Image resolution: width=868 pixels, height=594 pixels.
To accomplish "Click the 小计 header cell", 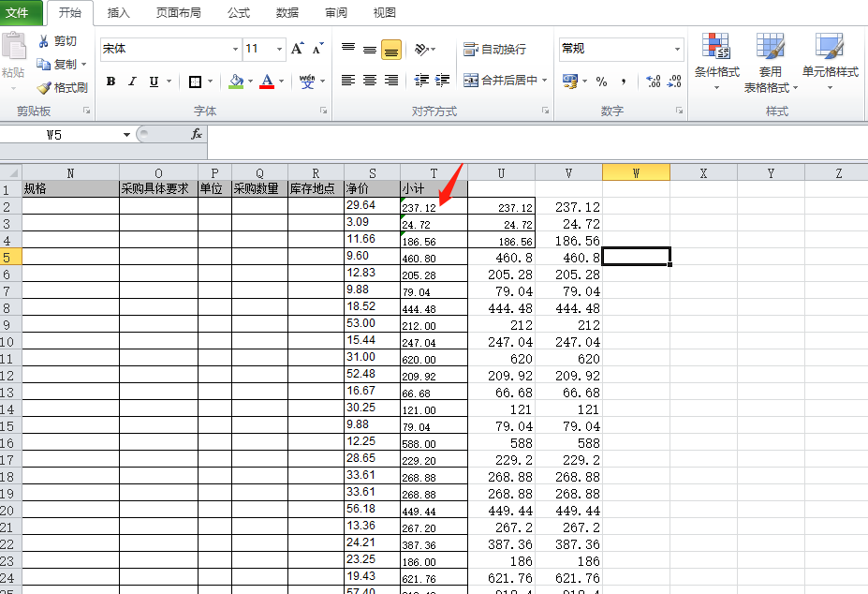I will pos(434,189).
